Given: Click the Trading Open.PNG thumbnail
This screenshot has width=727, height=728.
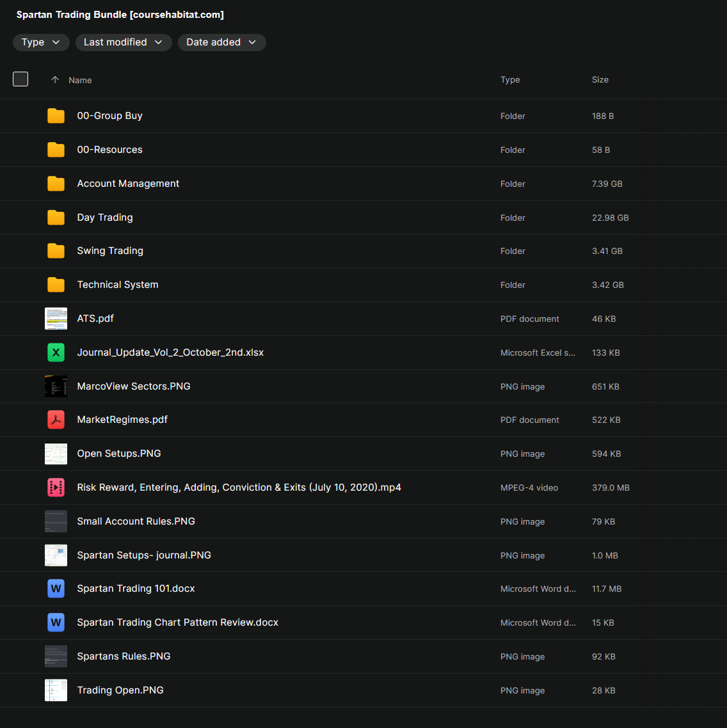Looking at the screenshot, I should tap(56, 690).
